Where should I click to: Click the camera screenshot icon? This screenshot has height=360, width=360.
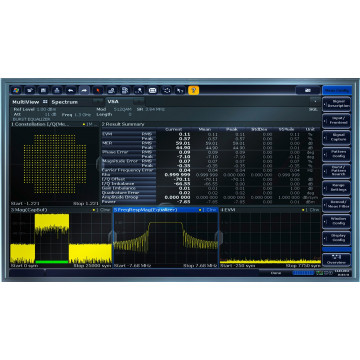pos(308,90)
